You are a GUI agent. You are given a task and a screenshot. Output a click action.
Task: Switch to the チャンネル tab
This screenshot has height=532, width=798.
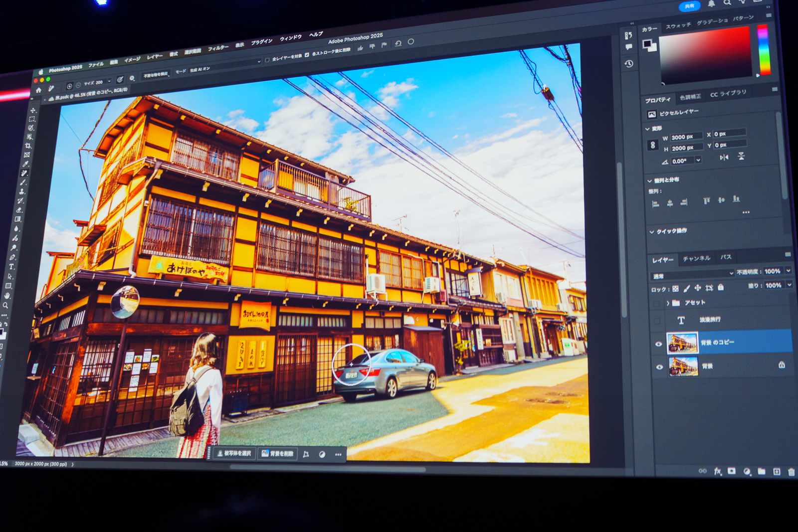(x=696, y=258)
